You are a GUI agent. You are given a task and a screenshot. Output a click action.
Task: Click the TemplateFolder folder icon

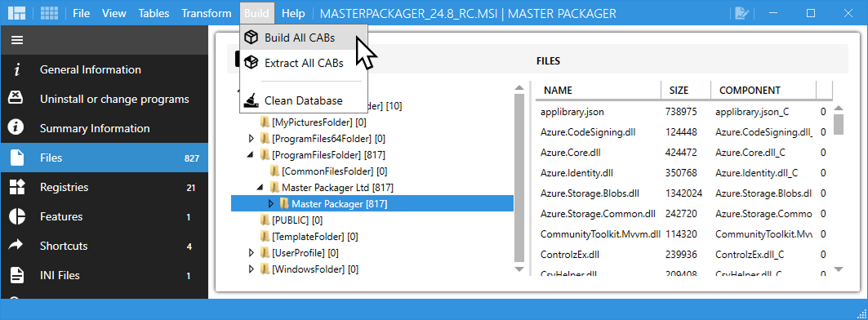point(265,237)
